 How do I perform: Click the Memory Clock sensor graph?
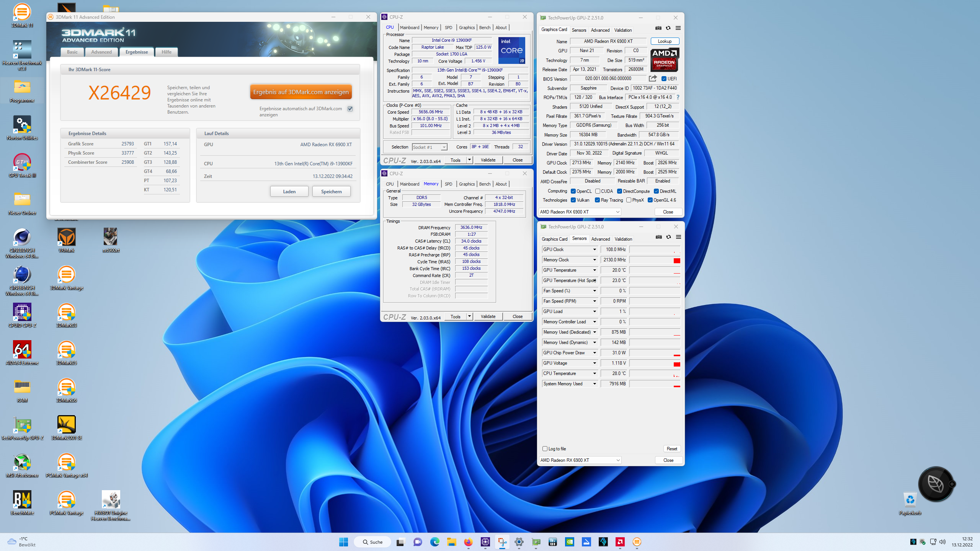click(655, 260)
